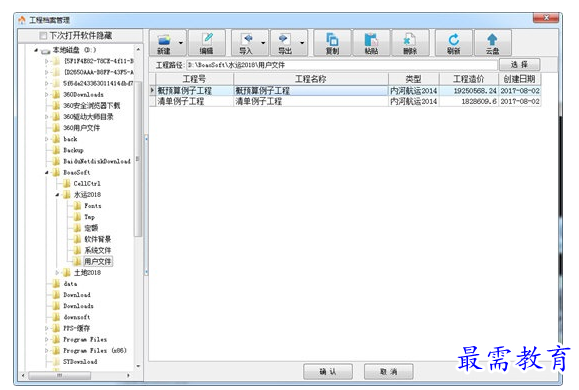579x390 pixels.
Task: Select the 软件背景 folder in tree
Action: pyautogui.click(x=97, y=239)
